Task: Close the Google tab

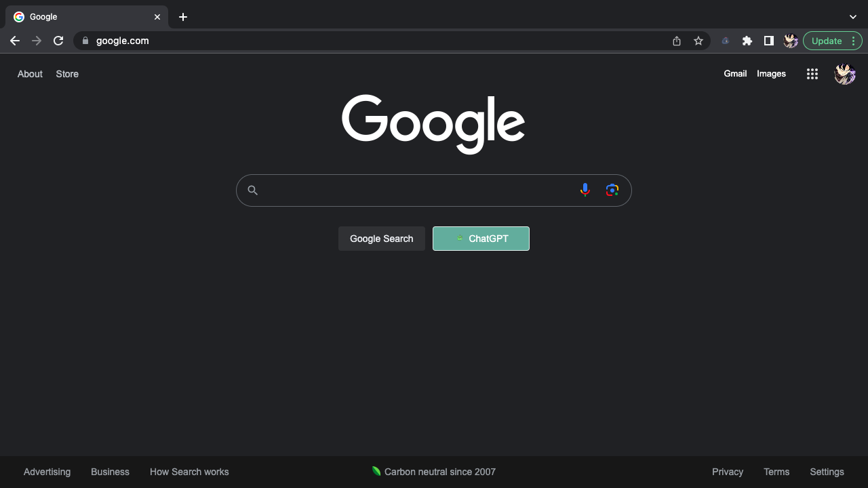Action: point(157,17)
